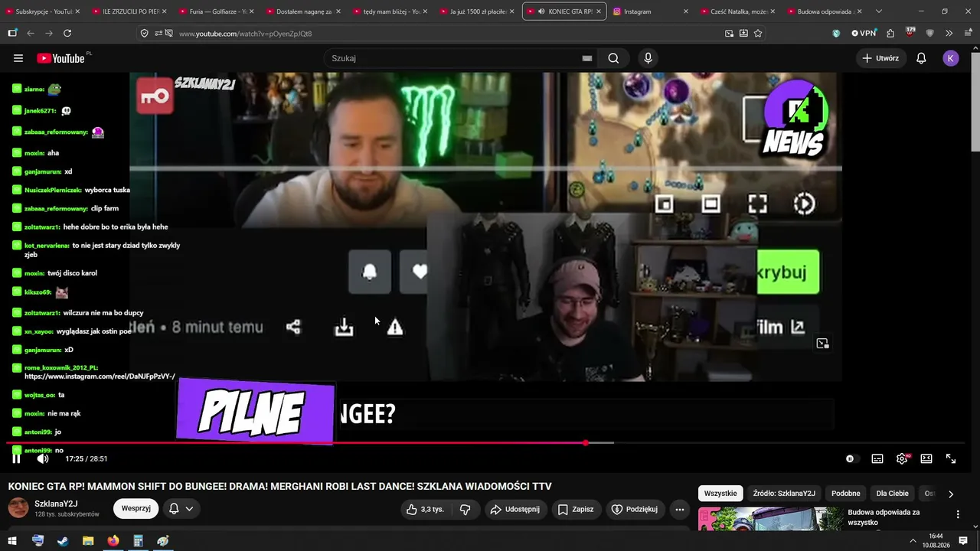980x551 pixels.
Task: Show more filter chips with right chevron
Action: 951,494
